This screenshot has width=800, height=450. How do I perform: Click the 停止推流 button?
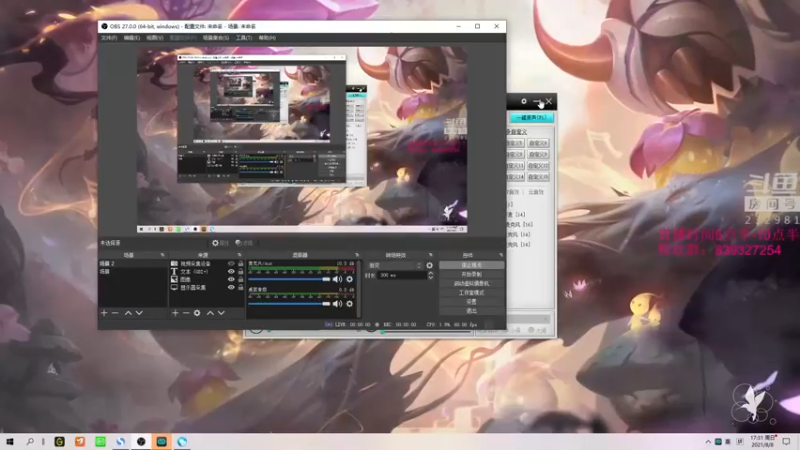(471, 265)
